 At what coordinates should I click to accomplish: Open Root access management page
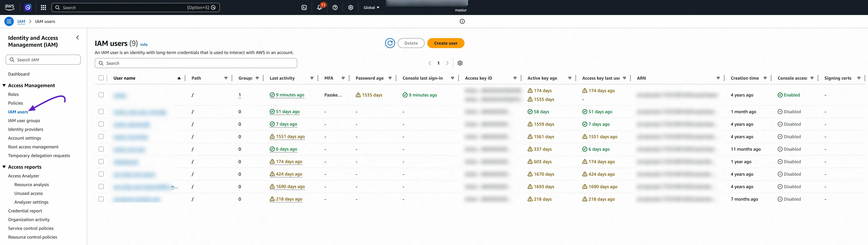(33, 147)
